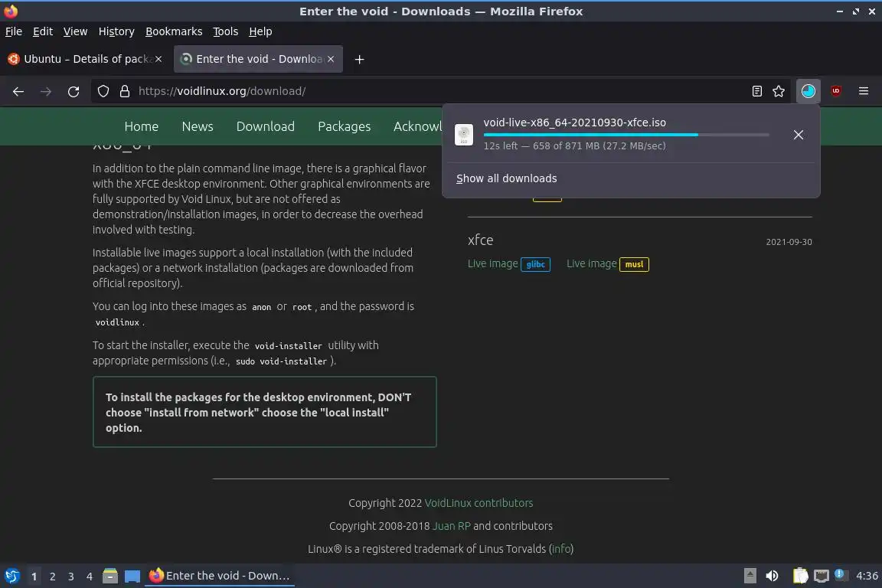Open the Download nav link

tap(266, 126)
